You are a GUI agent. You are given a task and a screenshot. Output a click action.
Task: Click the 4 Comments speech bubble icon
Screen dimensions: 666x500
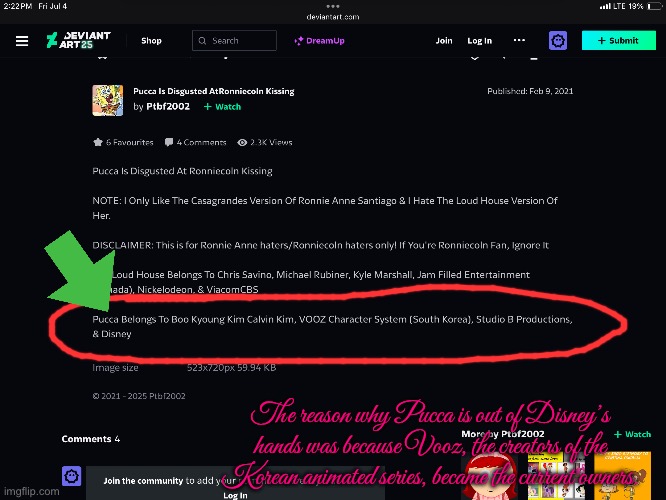click(169, 142)
